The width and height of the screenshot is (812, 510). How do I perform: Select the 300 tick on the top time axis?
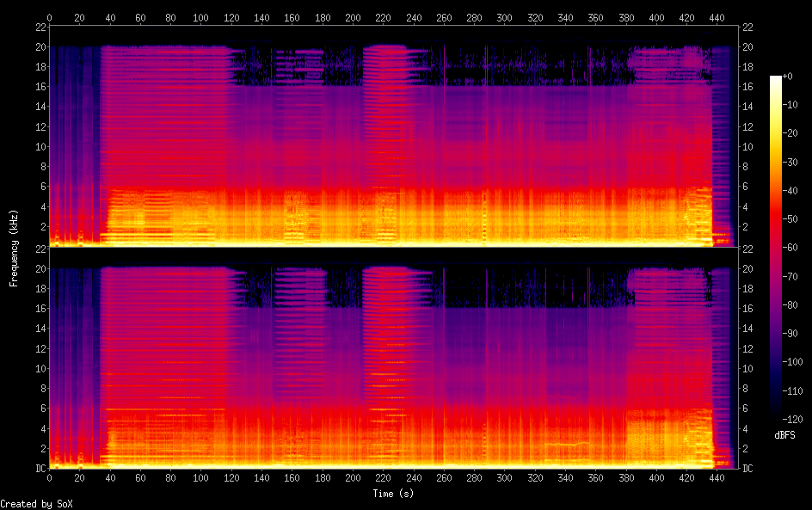(x=504, y=17)
